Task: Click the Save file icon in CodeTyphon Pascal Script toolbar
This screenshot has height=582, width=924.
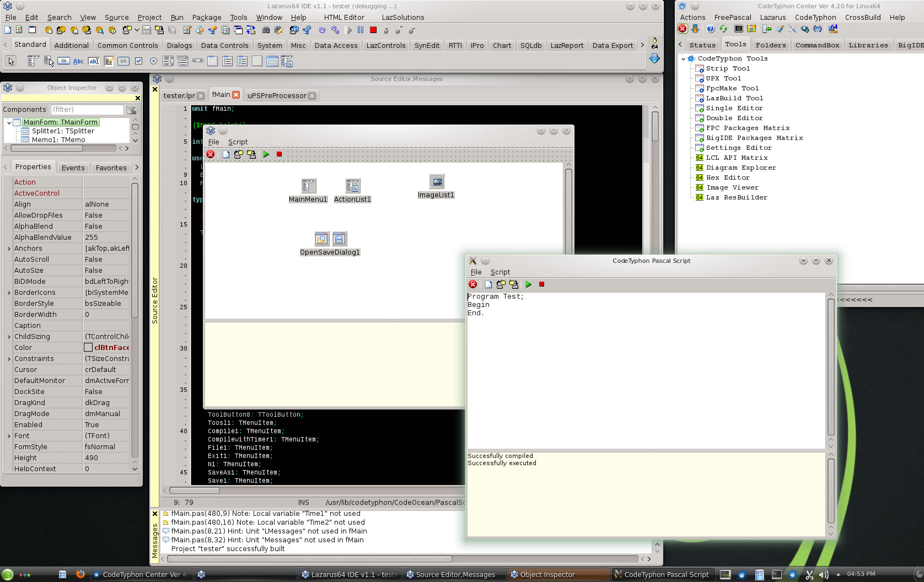Action: coord(514,284)
